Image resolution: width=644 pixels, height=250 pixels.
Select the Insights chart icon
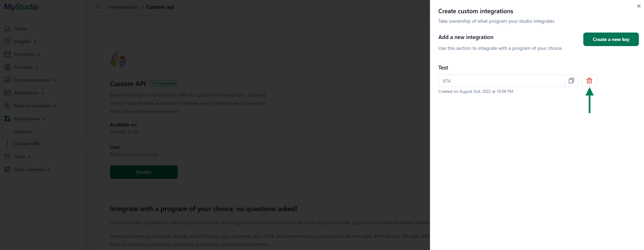click(x=7, y=41)
